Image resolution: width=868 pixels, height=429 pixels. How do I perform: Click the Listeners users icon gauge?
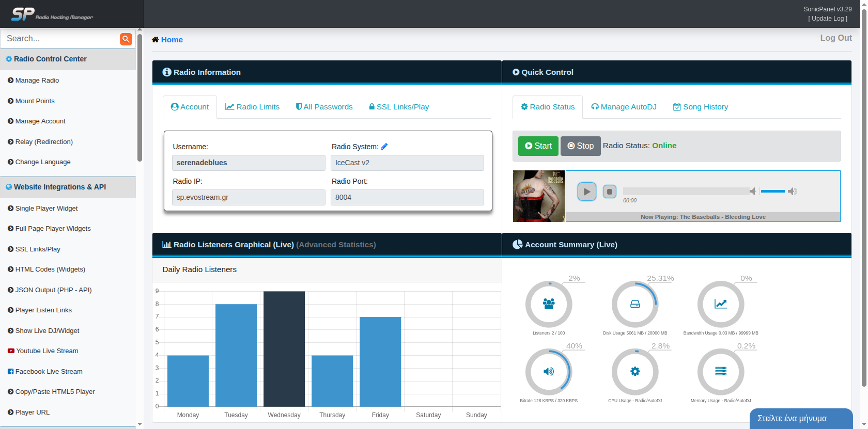click(549, 304)
